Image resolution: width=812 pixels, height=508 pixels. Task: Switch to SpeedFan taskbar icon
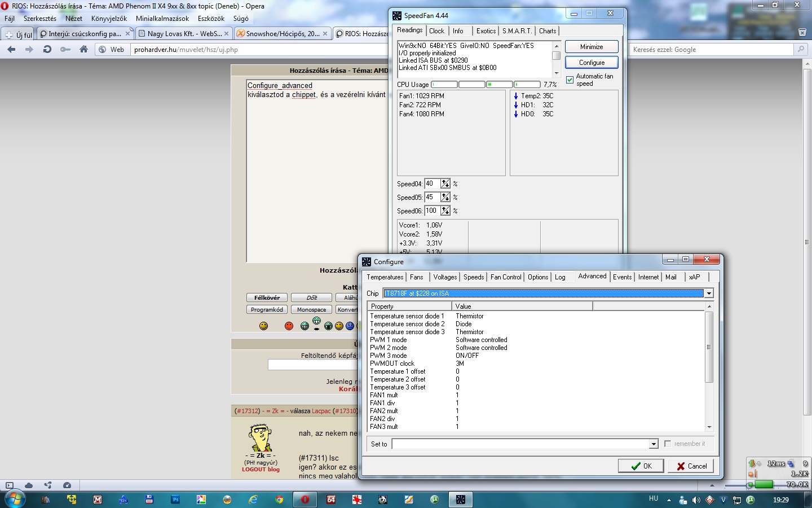click(461, 500)
